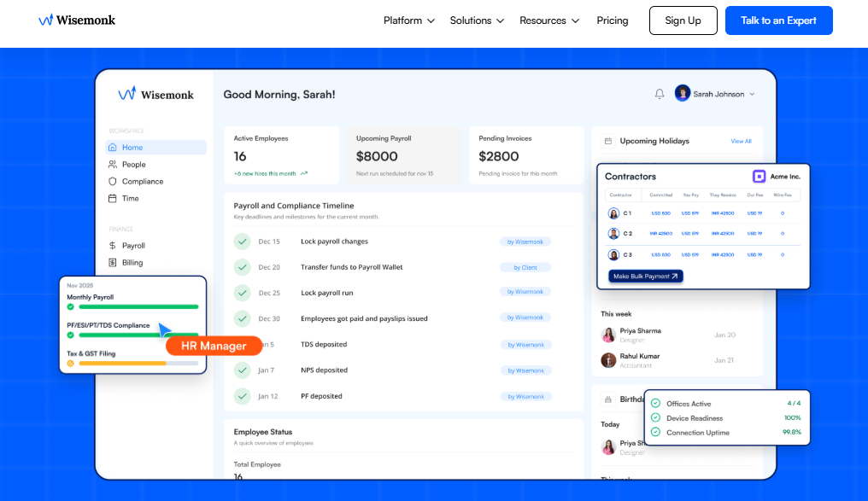This screenshot has height=501, width=868.
Task: Open Billing via its invoice icon
Action: click(x=112, y=262)
